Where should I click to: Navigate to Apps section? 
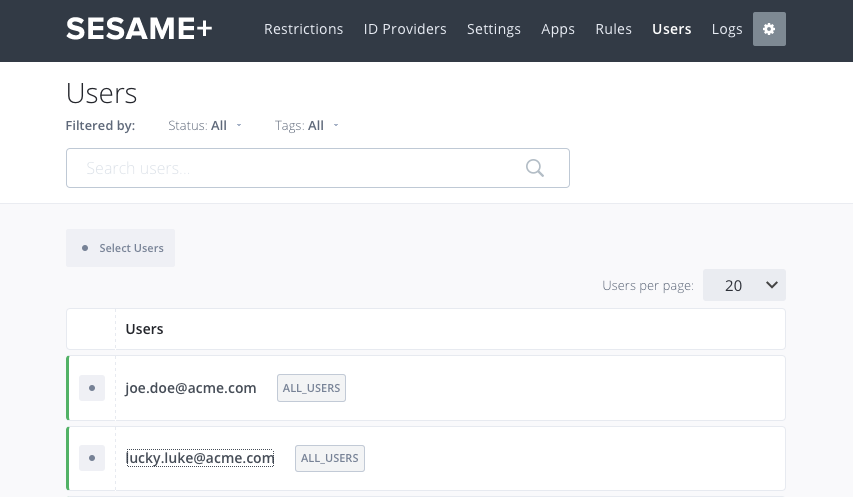(558, 29)
